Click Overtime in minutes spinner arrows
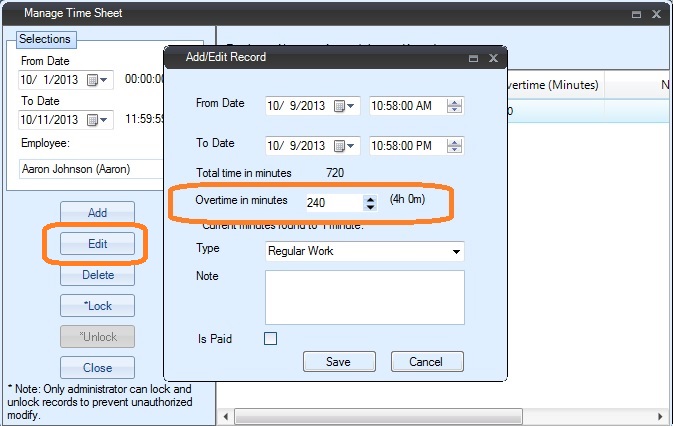673x426 pixels. click(370, 203)
